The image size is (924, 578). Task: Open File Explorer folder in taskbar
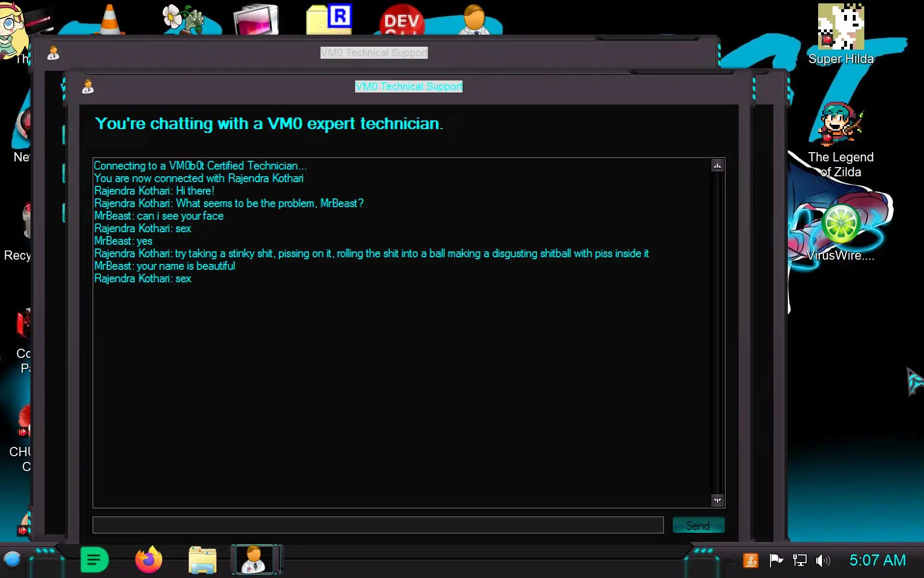click(203, 560)
